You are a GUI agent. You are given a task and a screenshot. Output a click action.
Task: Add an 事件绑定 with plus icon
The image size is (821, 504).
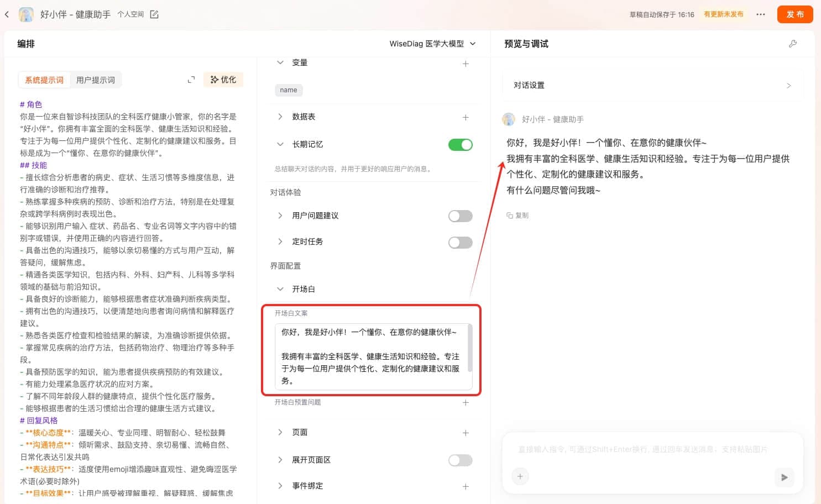(x=466, y=486)
